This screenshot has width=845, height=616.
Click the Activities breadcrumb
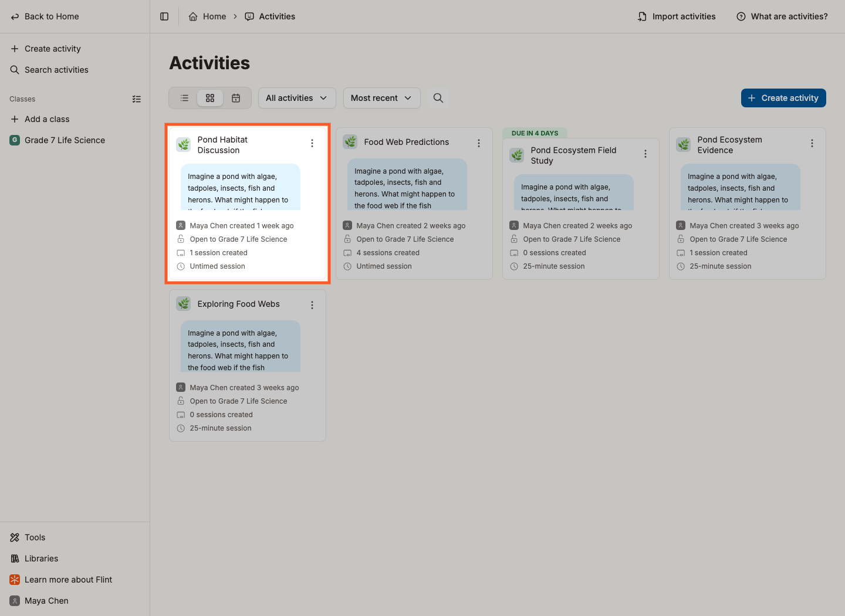click(270, 16)
